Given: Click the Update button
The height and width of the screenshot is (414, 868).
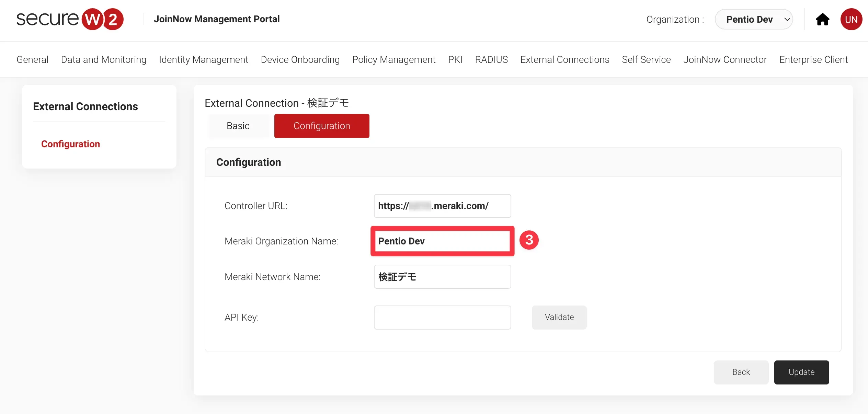Looking at the screenshot, I should (x=801, y=372).
